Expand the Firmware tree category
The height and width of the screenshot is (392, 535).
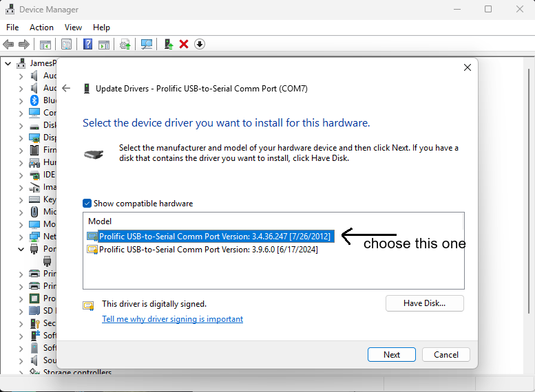[21, 151]
